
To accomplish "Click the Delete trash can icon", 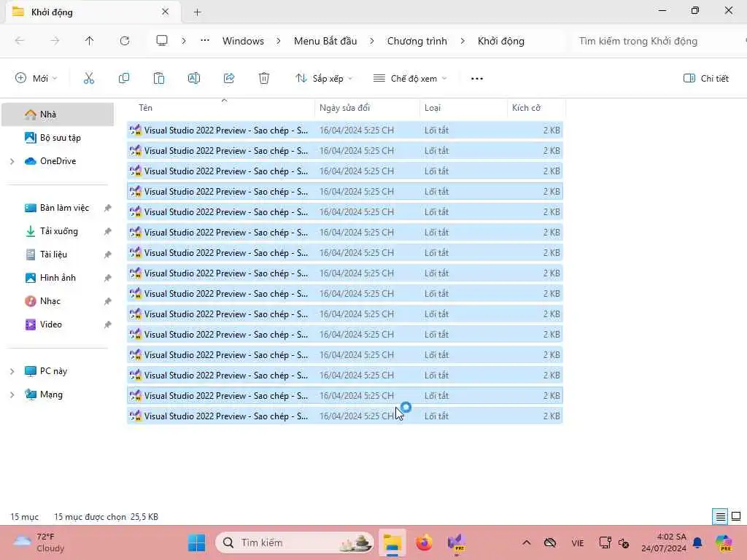I will (x=264, y=79).
